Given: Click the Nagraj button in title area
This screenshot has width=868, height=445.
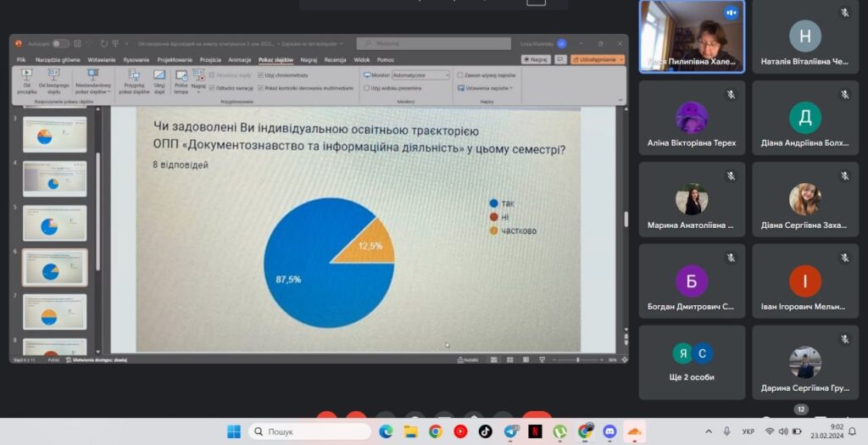Looking at the screenshot, I should tap(536, 59).
